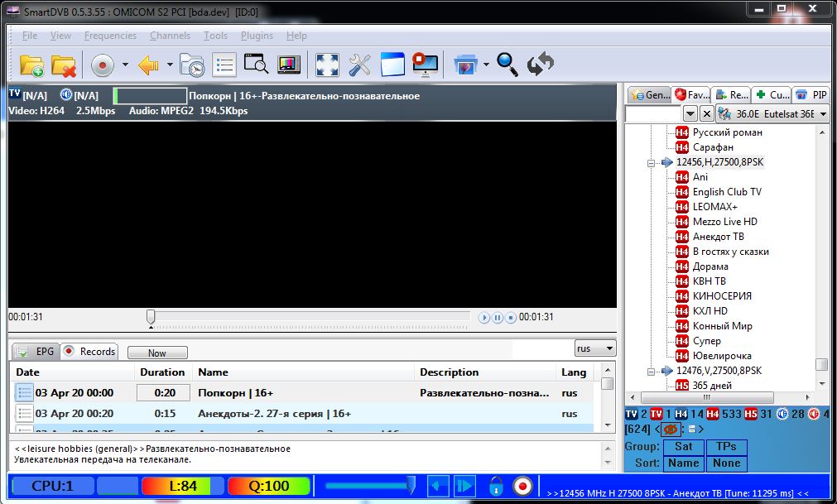Clear the channel search with X button
837x504 pixels.
coord(706,113)
